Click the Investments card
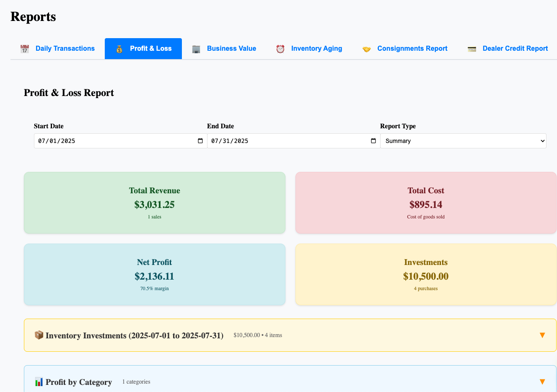The height and width of the screenshot is (392, 557). (426, 275)
